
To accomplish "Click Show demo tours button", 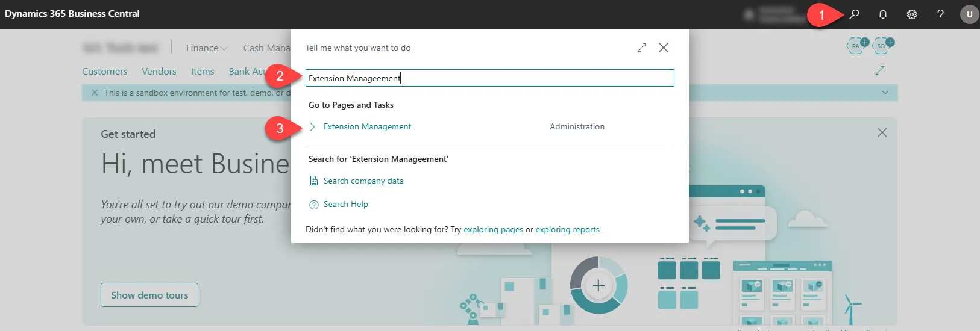I will [x=149, y=295].
